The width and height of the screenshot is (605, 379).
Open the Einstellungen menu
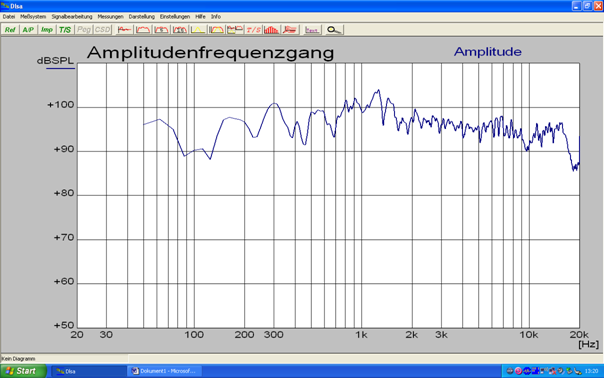175,17
